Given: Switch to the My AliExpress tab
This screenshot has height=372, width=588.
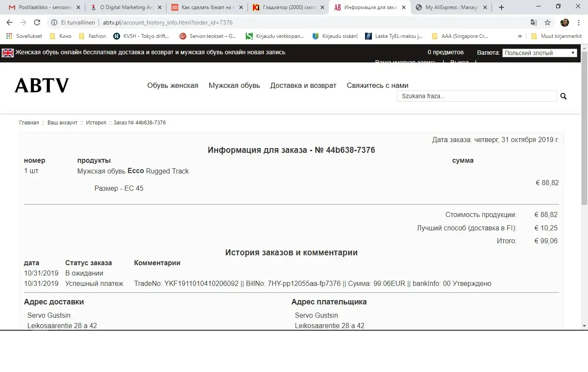Looking at the screenshot, I should tap(452, 7).
